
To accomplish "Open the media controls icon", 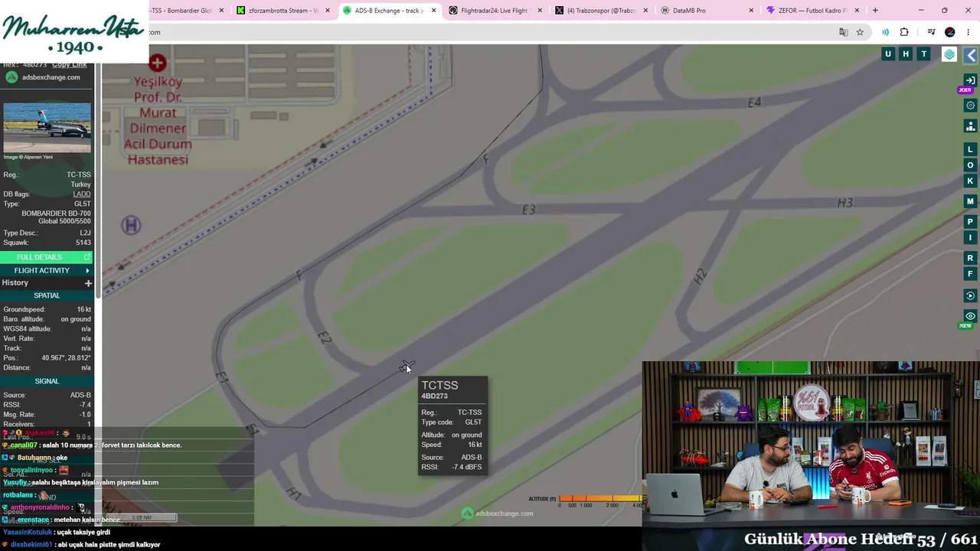I will (931, 32).
